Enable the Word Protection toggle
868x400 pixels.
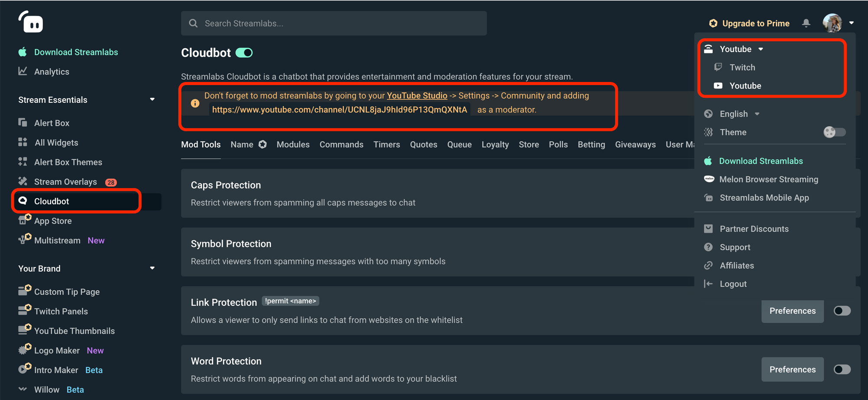point(842,369)
